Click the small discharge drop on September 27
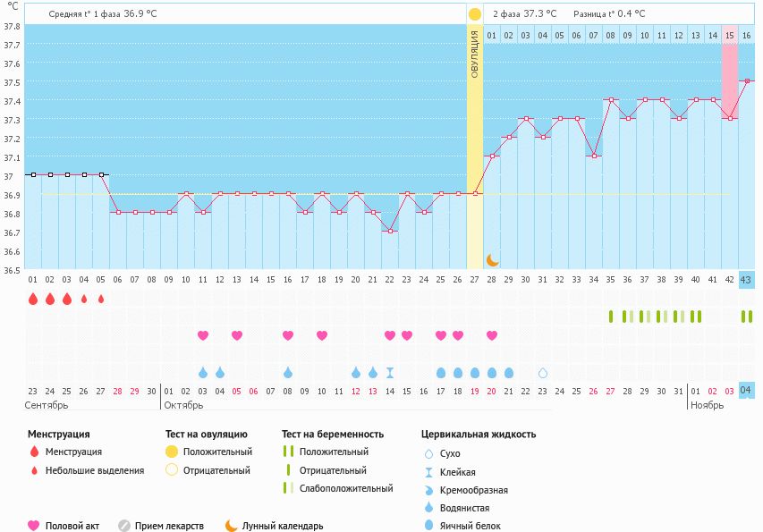 point(101,300)
